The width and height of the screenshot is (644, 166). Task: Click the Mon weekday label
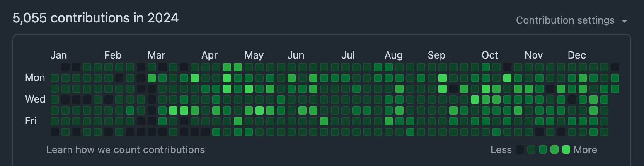pos(35,78)
